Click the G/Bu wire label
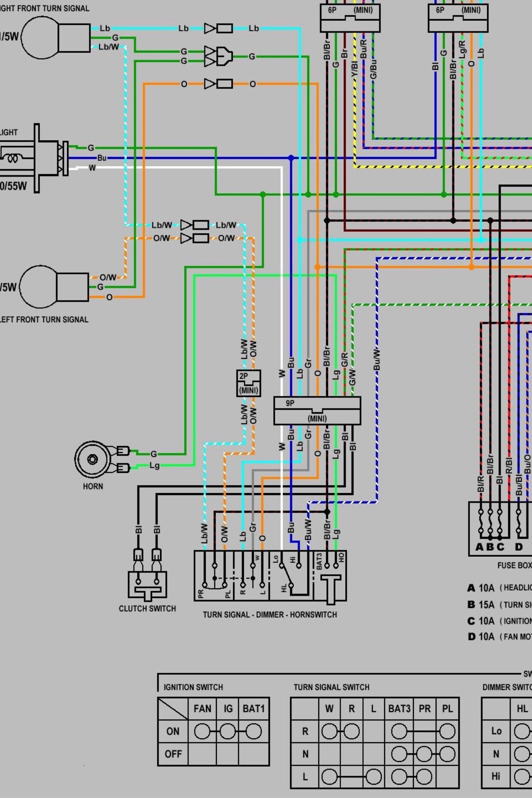This screenshot has height=798, width=532. (373, 69)
